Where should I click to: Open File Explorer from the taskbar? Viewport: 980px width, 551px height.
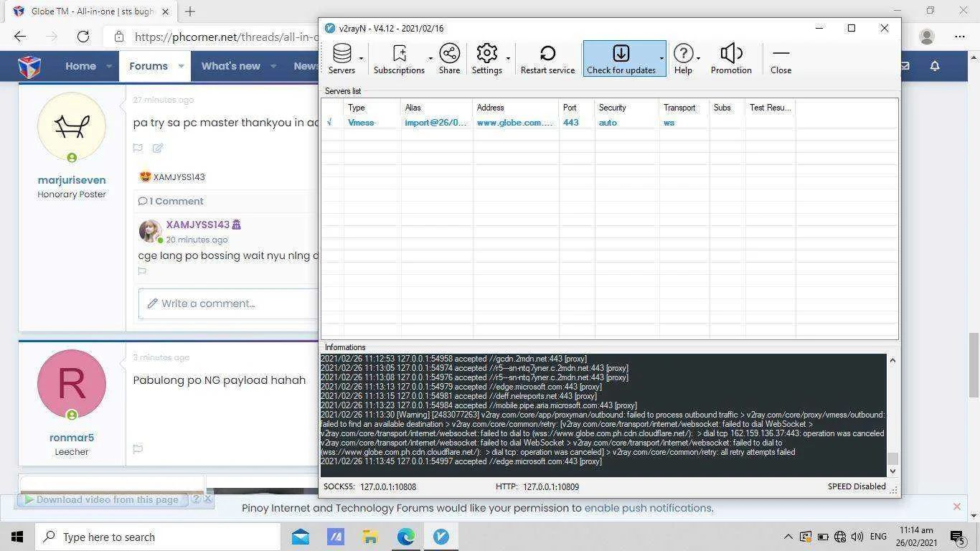pyautogui.click(x=370, y=537)
